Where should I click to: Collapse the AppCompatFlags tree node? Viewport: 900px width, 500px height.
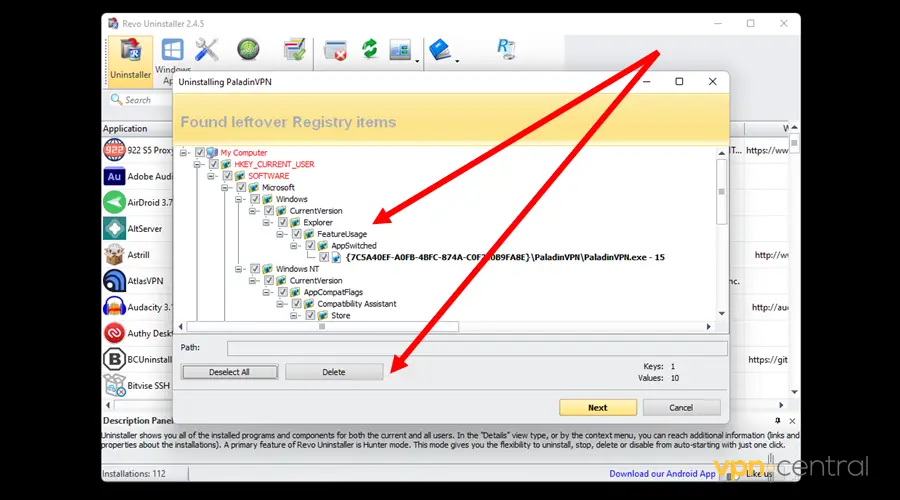(266, 292)
